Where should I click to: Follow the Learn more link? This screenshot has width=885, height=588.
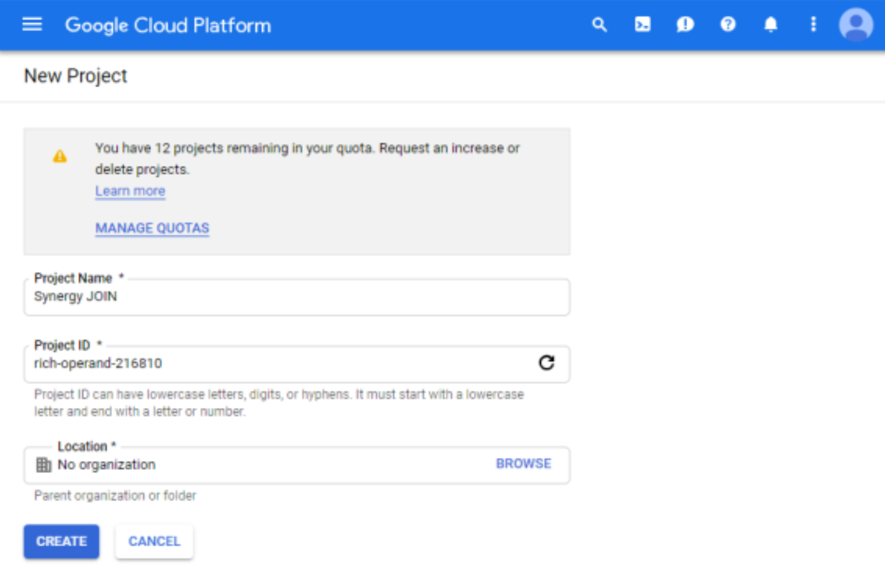[x=130, y=191]
